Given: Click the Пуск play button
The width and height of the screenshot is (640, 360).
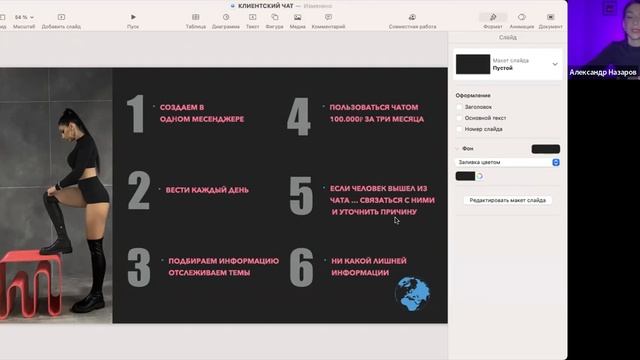Looking at the screenshot, I should click(133, 17).
